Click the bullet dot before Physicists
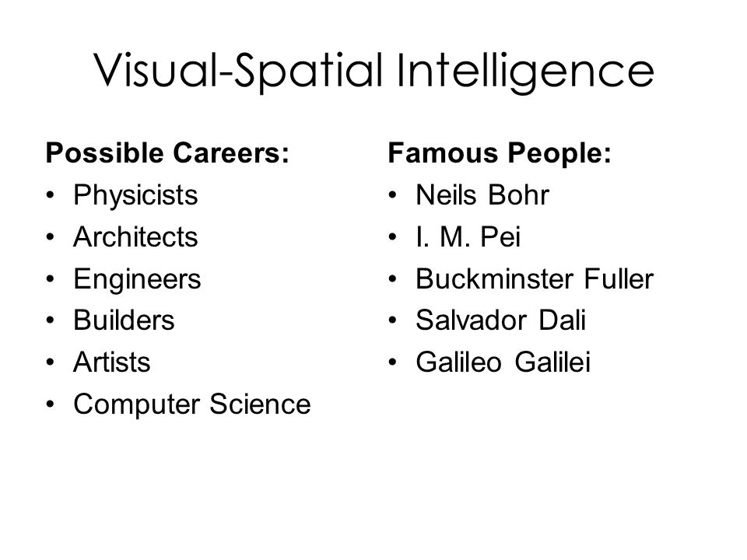The image size is (747, 560). point(51,195)
